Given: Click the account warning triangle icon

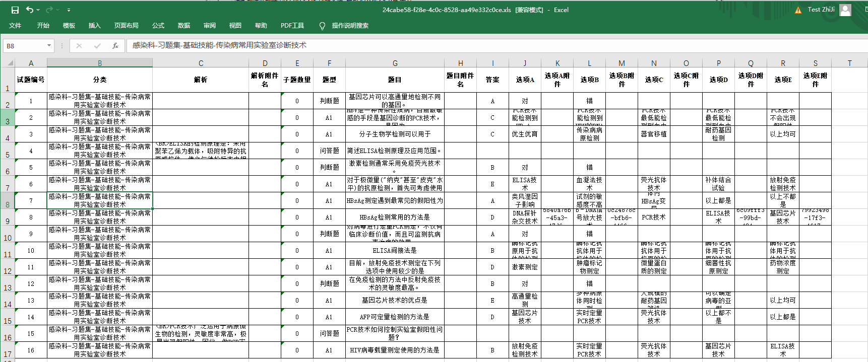Looking at the screenshot, I should pyautogui.click(x=798, y=10).
